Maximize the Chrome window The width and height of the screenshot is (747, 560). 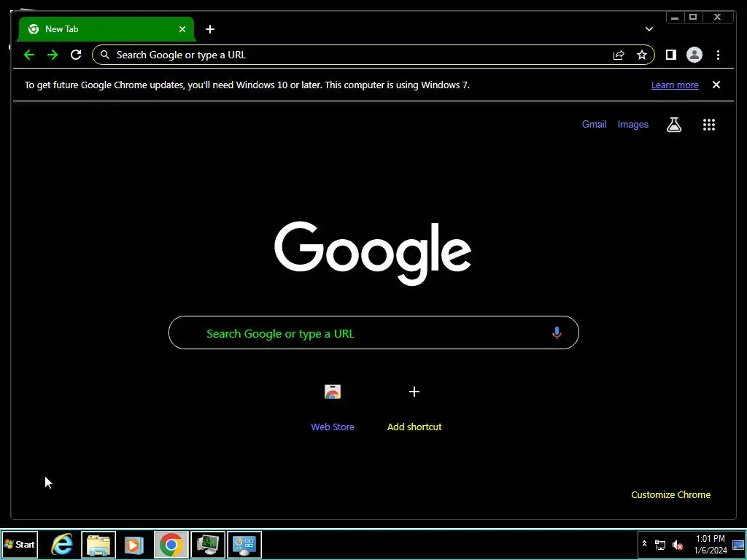(x=693, y=17)
